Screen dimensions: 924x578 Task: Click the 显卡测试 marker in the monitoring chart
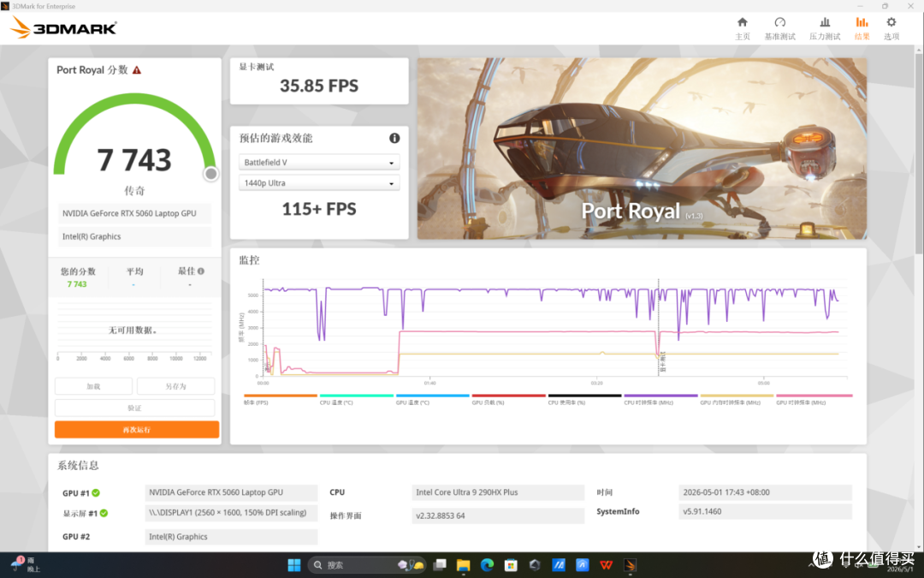(x=662, y=361)
